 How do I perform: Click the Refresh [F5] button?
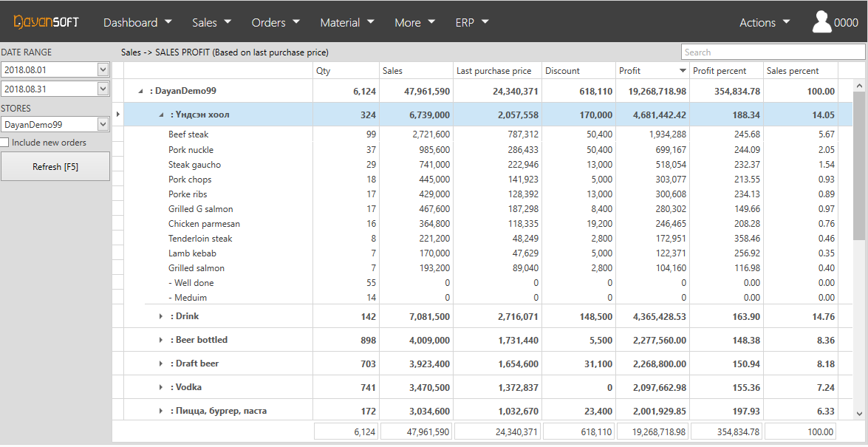click(55, 167)
